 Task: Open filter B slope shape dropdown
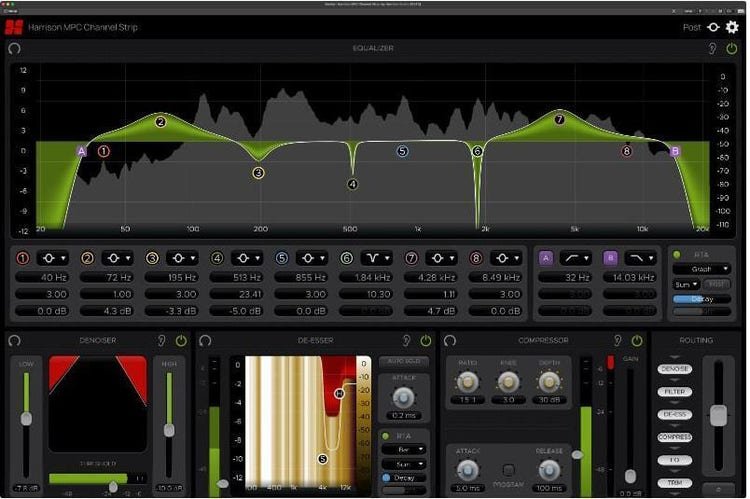(x=641, y=258)
